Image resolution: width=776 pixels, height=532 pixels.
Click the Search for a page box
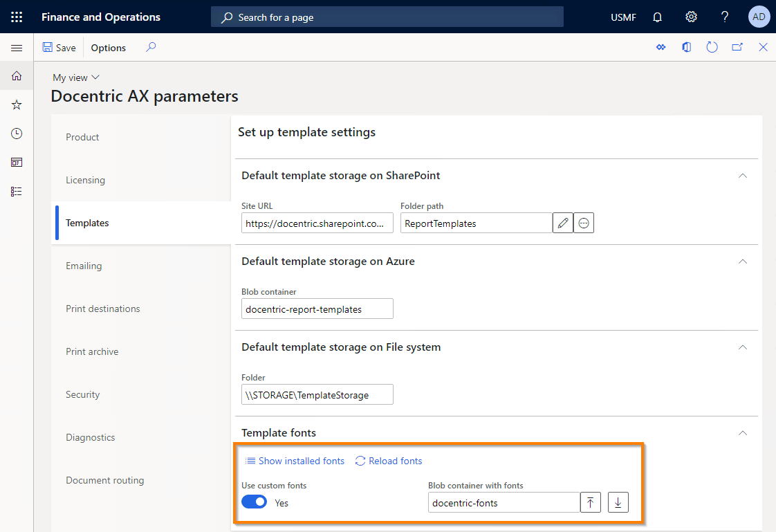[387, 17]
